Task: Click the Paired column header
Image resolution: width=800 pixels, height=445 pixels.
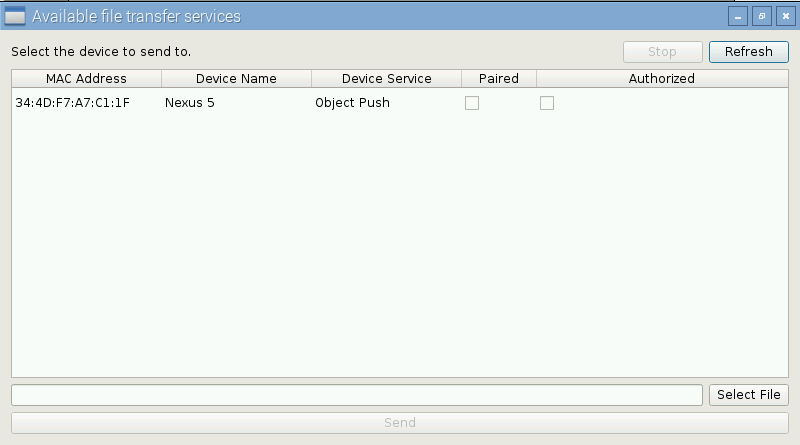Action: (498, 78)
